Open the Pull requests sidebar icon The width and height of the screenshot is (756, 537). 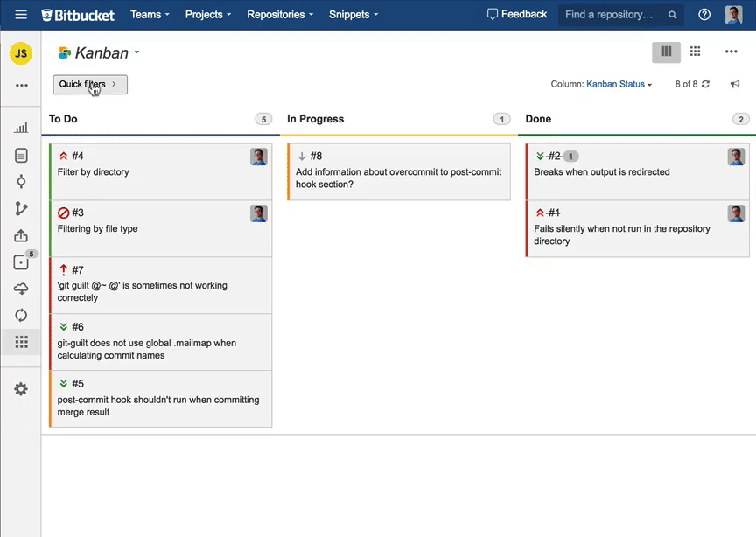tap(21, 235)
